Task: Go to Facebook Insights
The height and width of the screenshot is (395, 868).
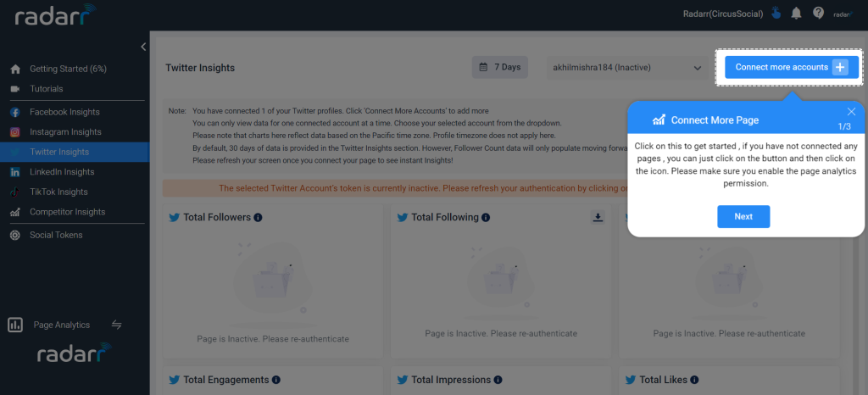Action: (x=64, y=112)
